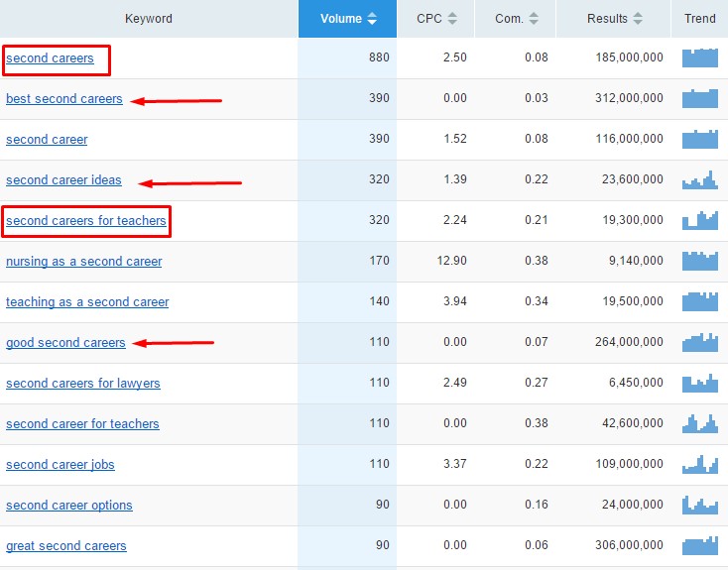Select CPC value 12.90
The image size is (728, 570).
pos(451,261)
